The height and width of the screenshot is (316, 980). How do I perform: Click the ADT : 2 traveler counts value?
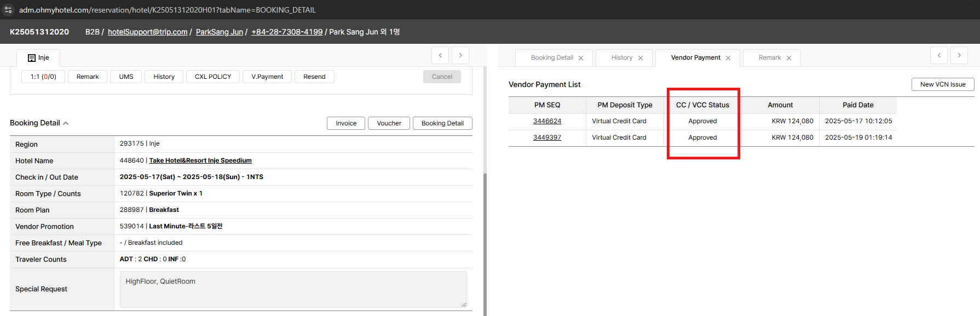tap(130, 259)
